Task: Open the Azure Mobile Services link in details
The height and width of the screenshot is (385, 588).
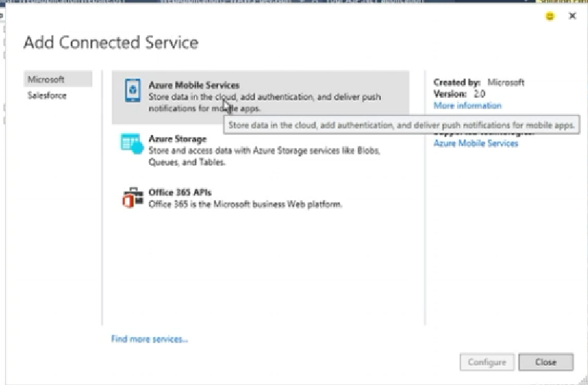Action: point(476,143)
